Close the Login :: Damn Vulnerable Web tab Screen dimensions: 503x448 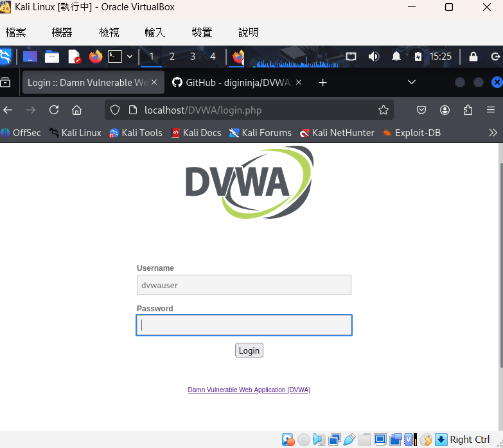[154, 82]
